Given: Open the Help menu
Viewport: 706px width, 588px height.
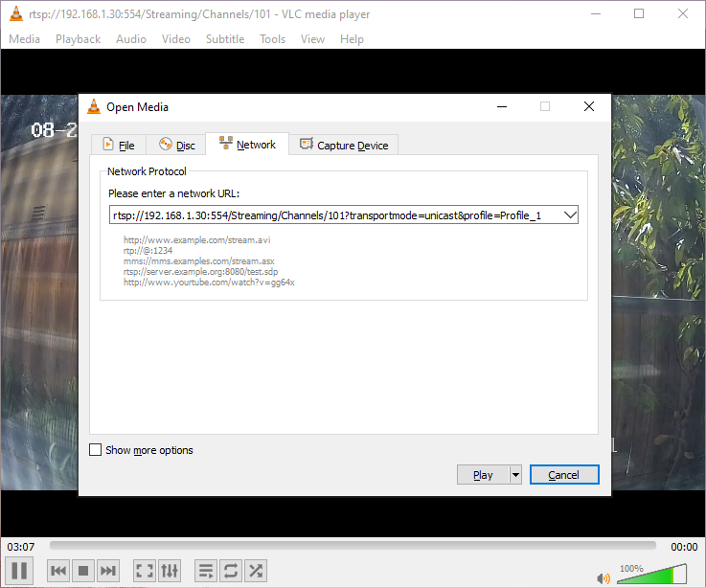Looking at the screenshot, I should click(352, 39).
